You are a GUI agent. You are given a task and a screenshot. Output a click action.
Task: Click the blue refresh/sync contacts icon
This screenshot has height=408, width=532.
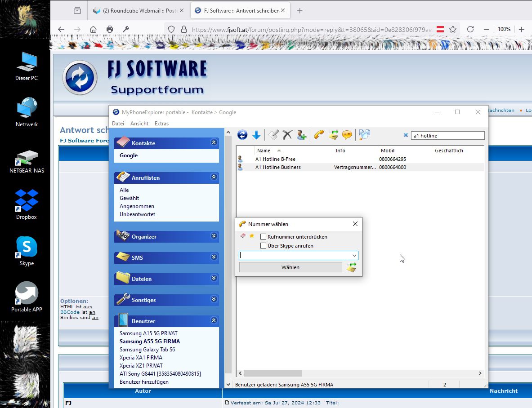click(x=242, y=135)
